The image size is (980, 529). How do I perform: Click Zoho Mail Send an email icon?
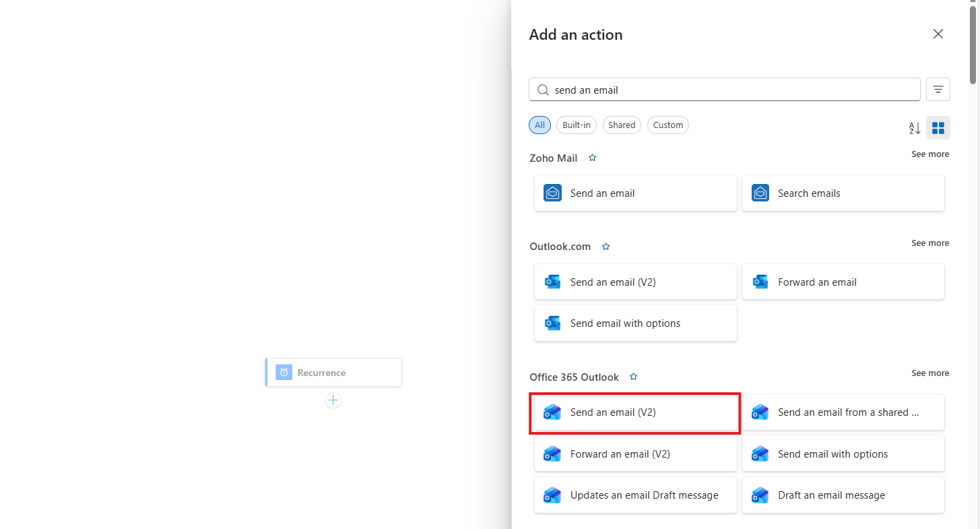tap(553, 193)
